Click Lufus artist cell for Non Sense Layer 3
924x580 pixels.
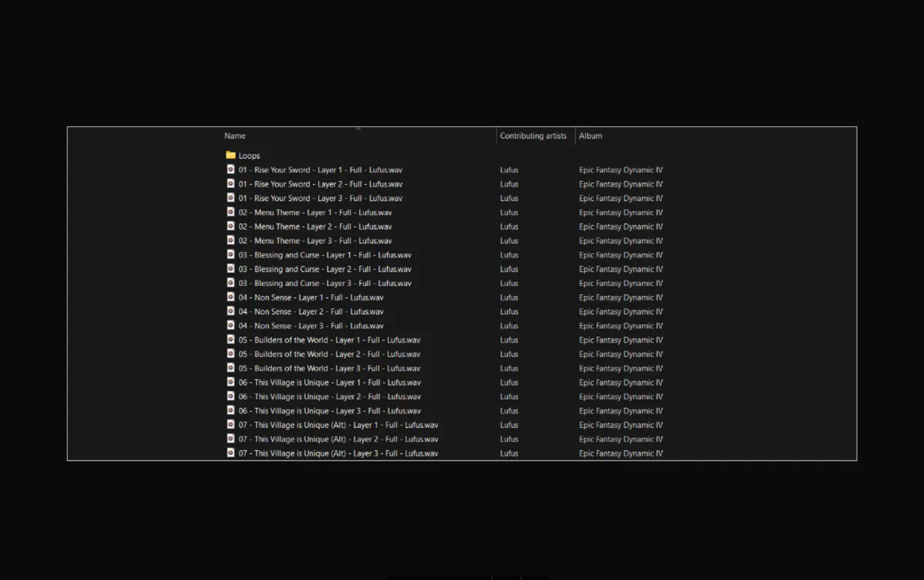509,325
